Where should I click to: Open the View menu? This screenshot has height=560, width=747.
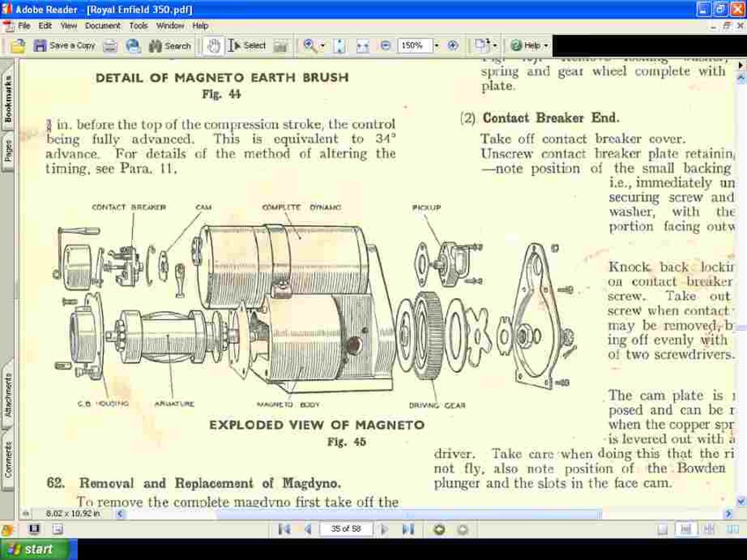pyautogui.click(x=68, y=26)
